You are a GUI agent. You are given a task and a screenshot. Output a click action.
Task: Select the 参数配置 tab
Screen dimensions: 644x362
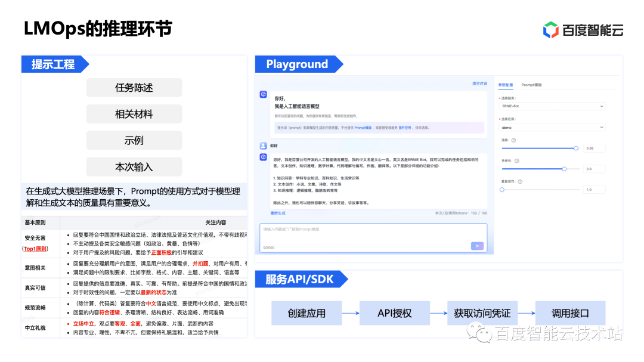tap(506, 85)
